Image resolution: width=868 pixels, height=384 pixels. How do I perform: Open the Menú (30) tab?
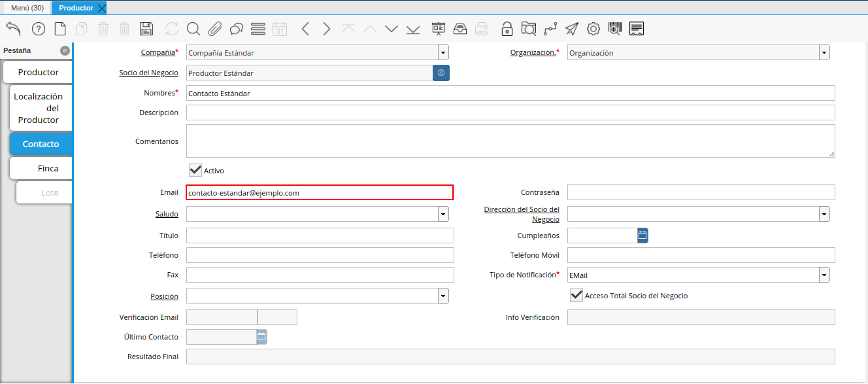tap(27, 8)
